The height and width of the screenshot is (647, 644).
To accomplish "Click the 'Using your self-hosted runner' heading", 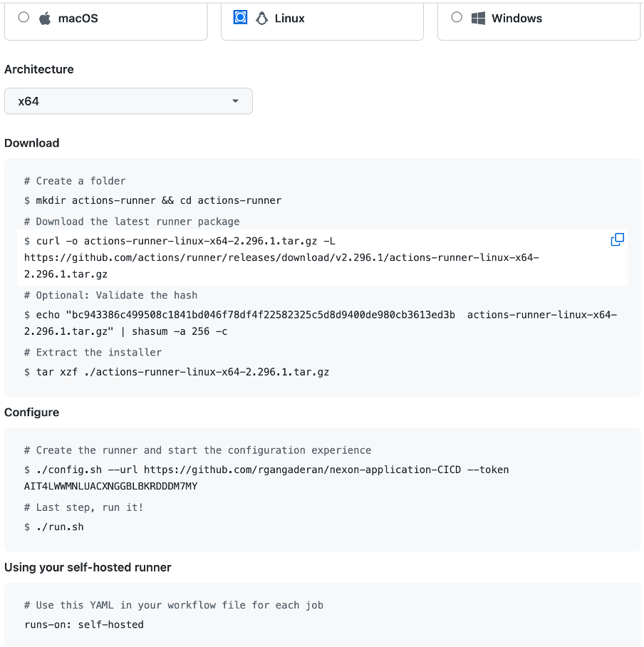I will coord(87,567).
